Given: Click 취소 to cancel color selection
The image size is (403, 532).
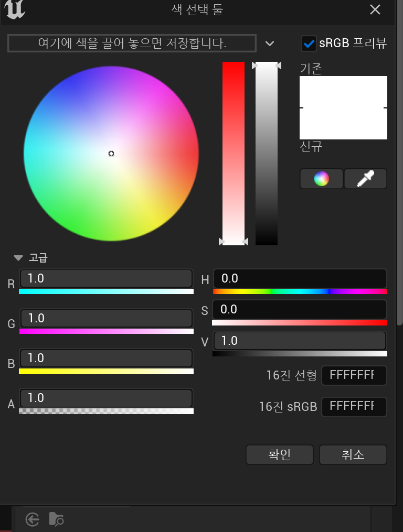Looking at the screenshot, I should [x=353, y=454].
